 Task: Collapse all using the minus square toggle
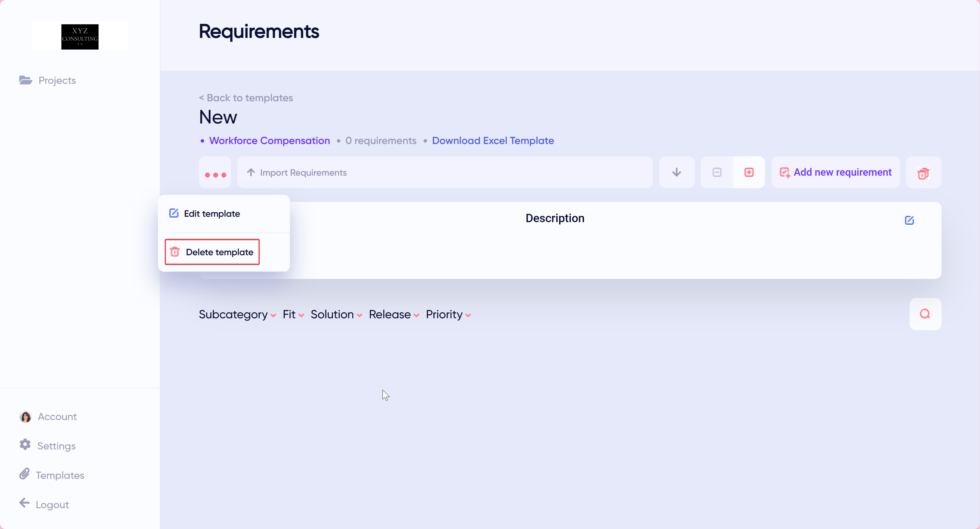717,173
